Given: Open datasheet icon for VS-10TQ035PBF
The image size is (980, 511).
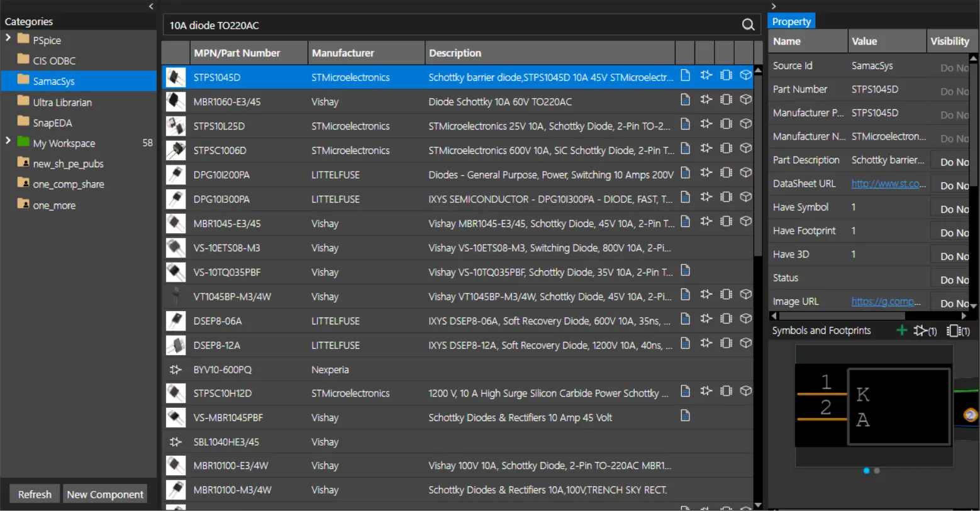Looking at the screenshot, I should [x=686, y=270].
